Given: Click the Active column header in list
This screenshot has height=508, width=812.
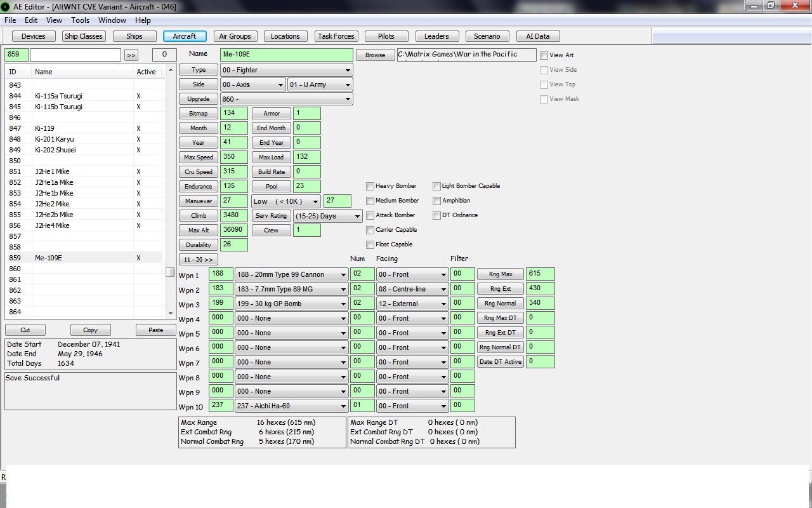Looking at the screenshot, I should tap(147, 72).
